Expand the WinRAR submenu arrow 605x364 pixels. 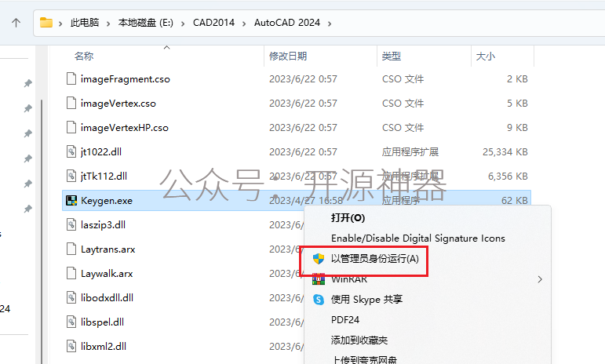coord(540,279)
